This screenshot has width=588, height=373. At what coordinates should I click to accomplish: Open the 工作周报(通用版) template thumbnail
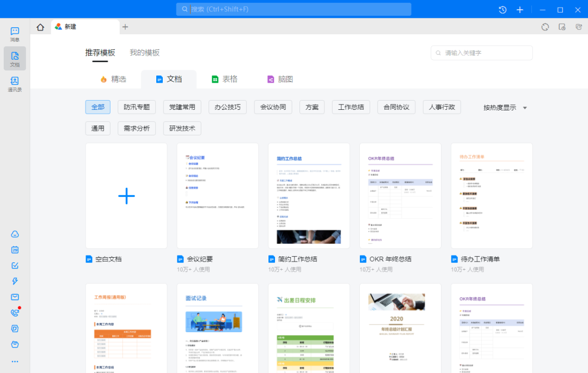pyautogui.click(x=126, y=328)
